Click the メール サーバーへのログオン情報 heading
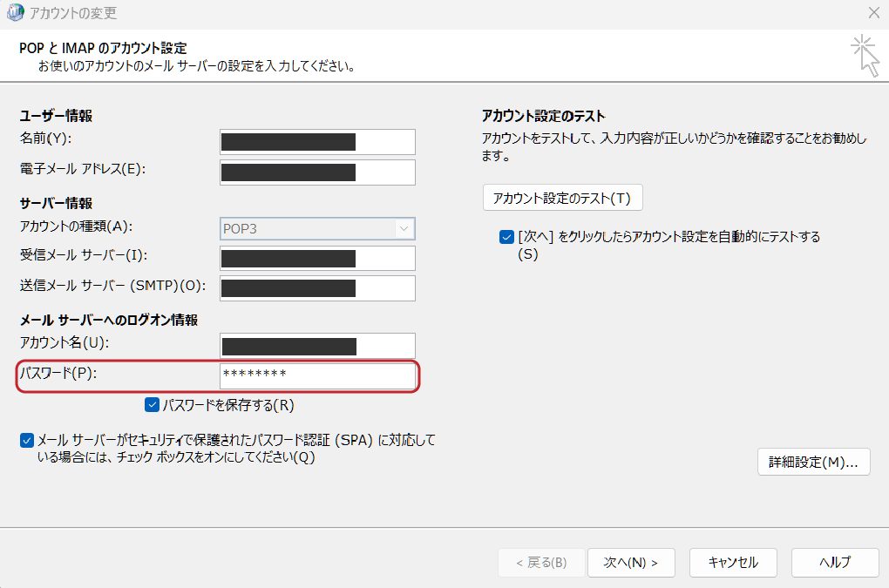Screen dimensions: 889x588 (x=109, y=320)
